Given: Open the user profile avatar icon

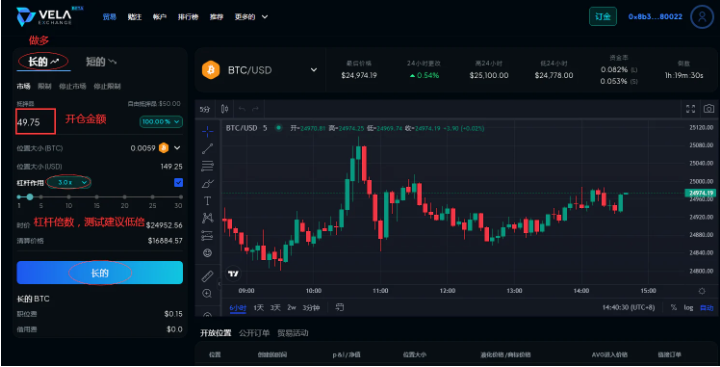Looking at the screenshot, I should pyautogui.click(x=702, y=17).
